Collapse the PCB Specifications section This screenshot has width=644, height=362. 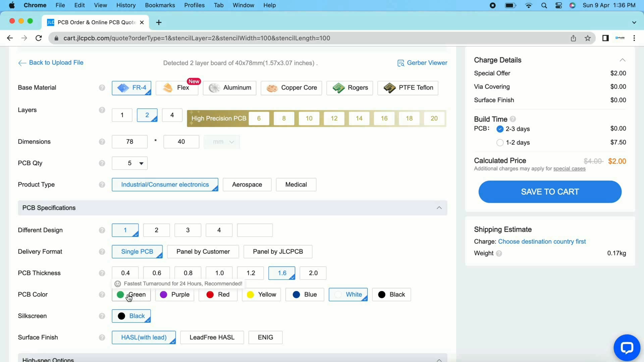pyautogui.click(x=439, y=208)
